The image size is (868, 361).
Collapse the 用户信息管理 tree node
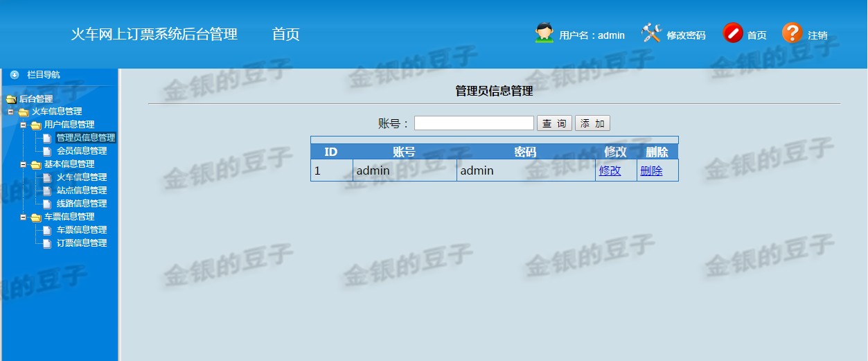point(23,125)
